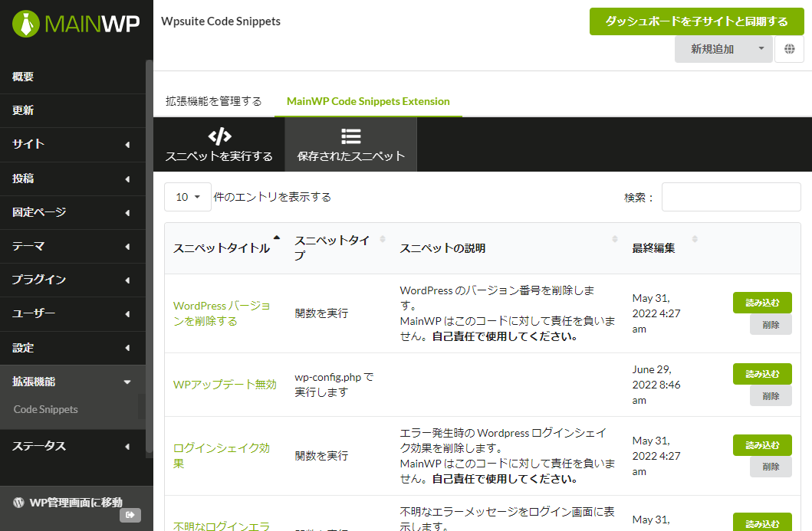812x531 pixels.
Task: Select the 保存されたスニペット tab
Action: pyautogui.click(x=351, y=144)
